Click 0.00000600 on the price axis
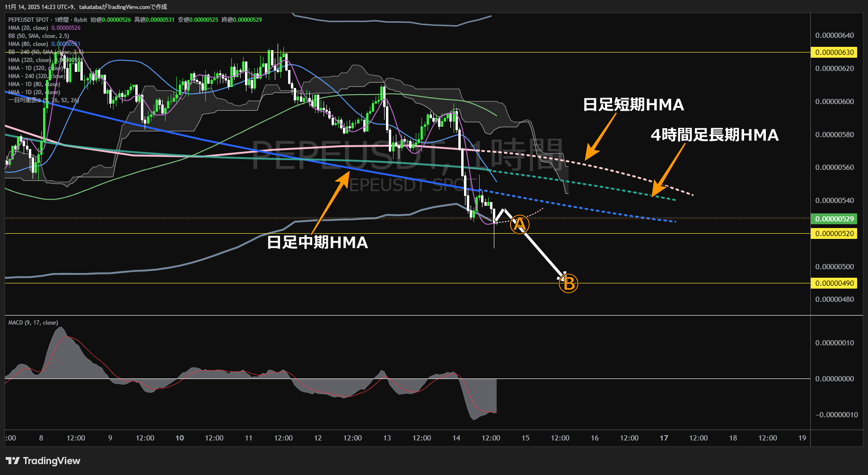This screenshot has height=475, width=868. pyautogui.click(x=834, y=102)
